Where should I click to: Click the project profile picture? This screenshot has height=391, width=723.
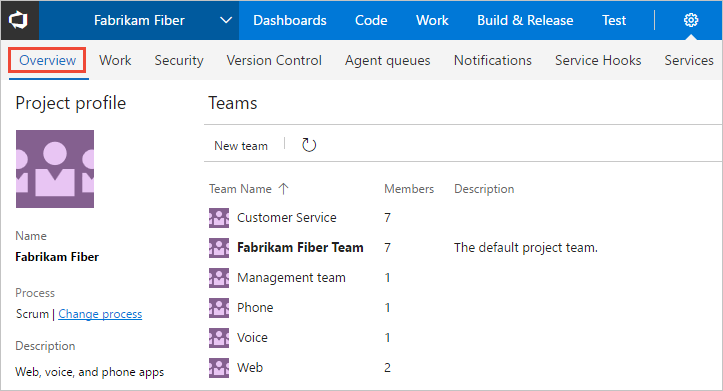point(55,169)
